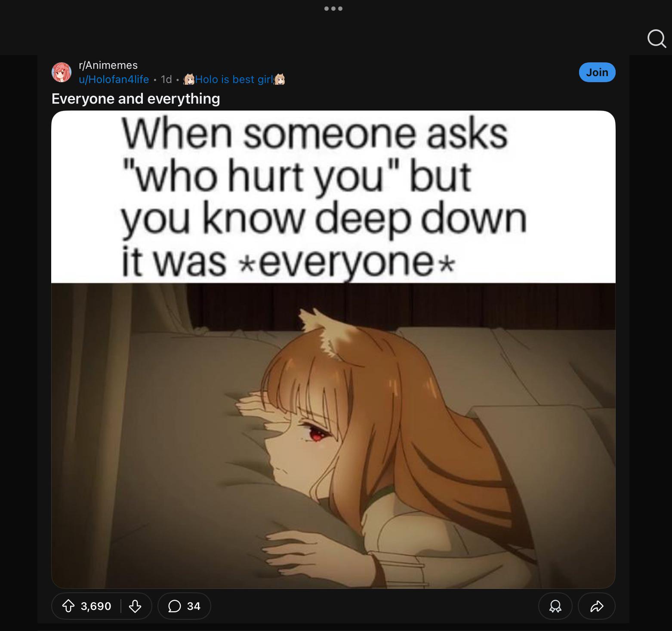The width and height of the screenshot is (672, 631).
Task: Click the emoji before the Holo flair
Action: (189, 79)
